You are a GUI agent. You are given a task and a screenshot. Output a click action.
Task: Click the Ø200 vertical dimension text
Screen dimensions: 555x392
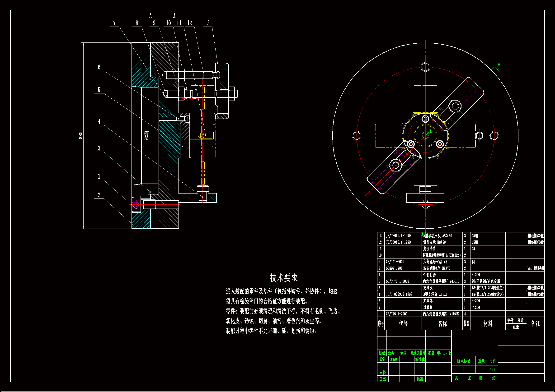click(81, 136)
